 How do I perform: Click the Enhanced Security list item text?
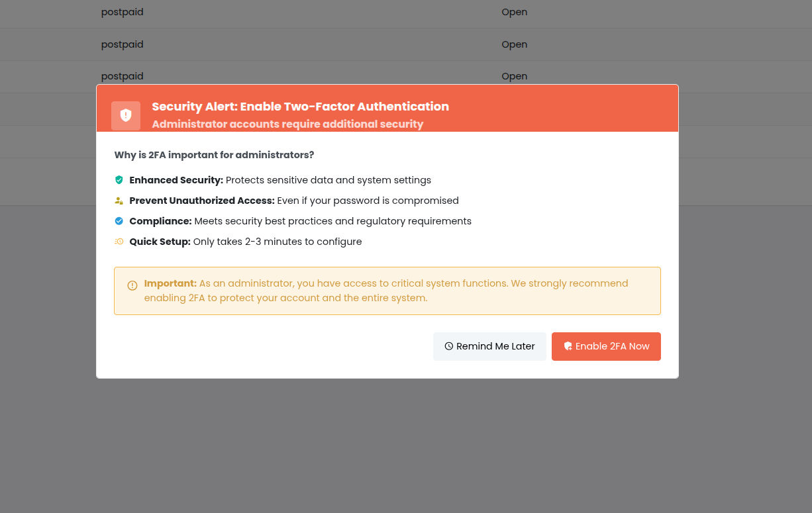click(x=281, y=179)
